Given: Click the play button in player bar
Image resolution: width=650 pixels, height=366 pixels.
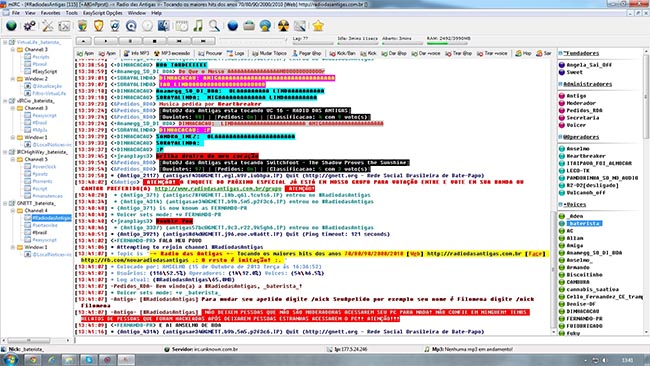Looking at the screenshot, I should [x=106, y=41].
